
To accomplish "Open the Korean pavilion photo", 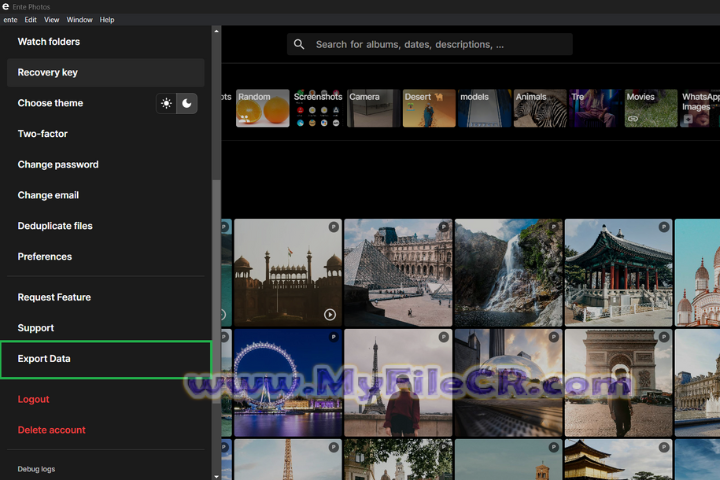I will (619, 273).
